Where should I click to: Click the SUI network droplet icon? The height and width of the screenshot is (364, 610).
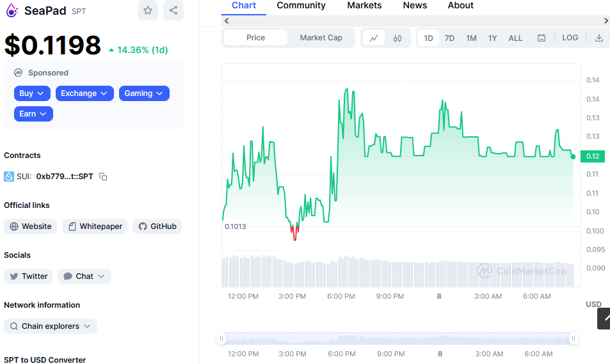[8, 177]
